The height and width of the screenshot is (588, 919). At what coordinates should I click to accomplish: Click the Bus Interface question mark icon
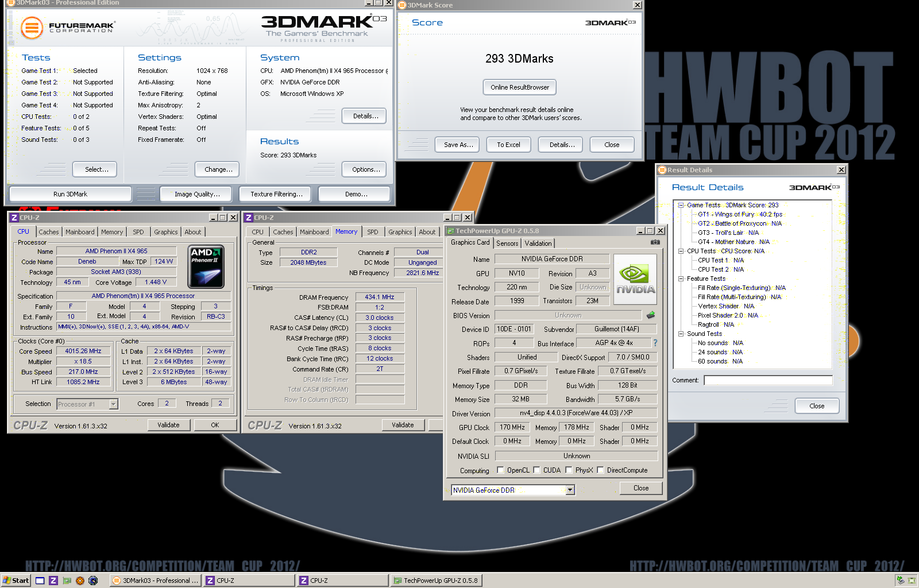[x=655, y=343]
